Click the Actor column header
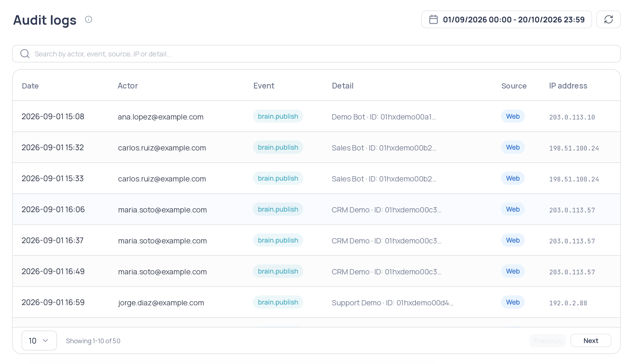The height and width of the screenshot is (364, 633). pos(128,86)
